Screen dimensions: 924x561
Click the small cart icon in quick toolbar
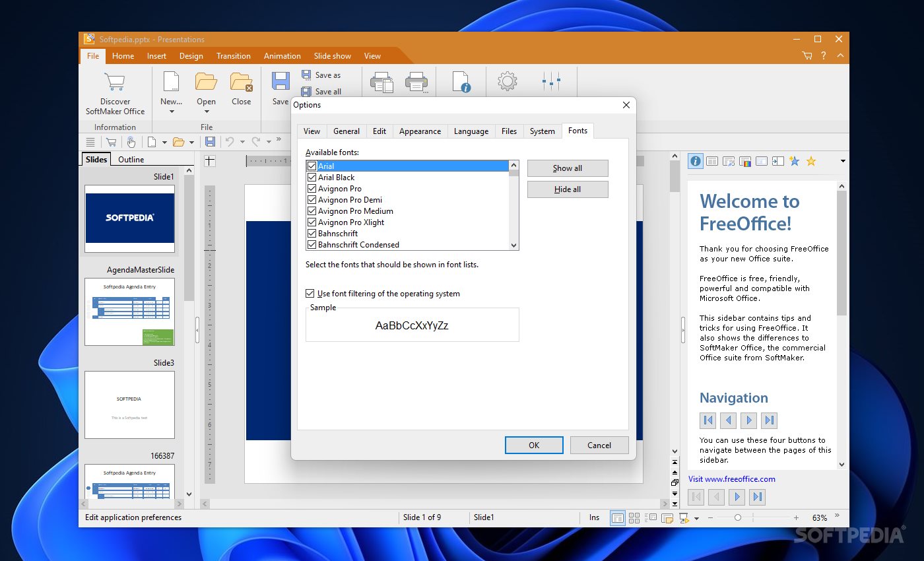point(111,142)
